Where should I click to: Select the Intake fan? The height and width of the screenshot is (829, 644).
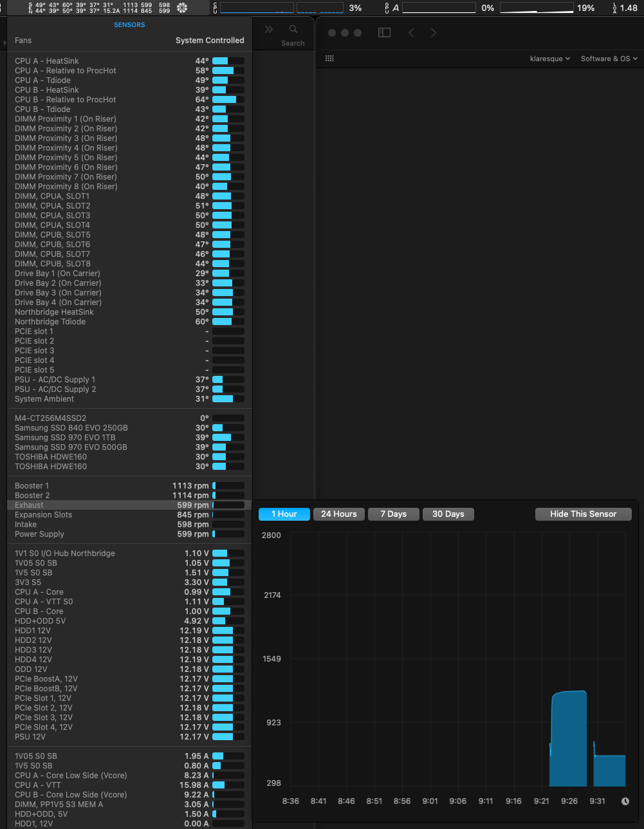tap(129, 525)
